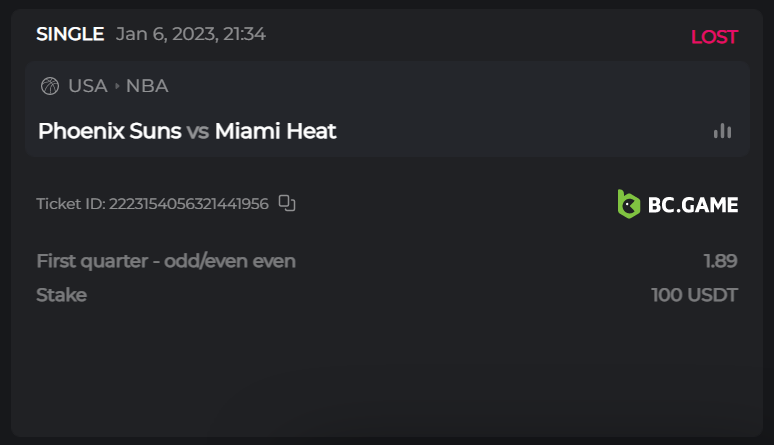Click the green BC.GAME logo icon
The image size is (774, 445).
click(x=628, y=204)
